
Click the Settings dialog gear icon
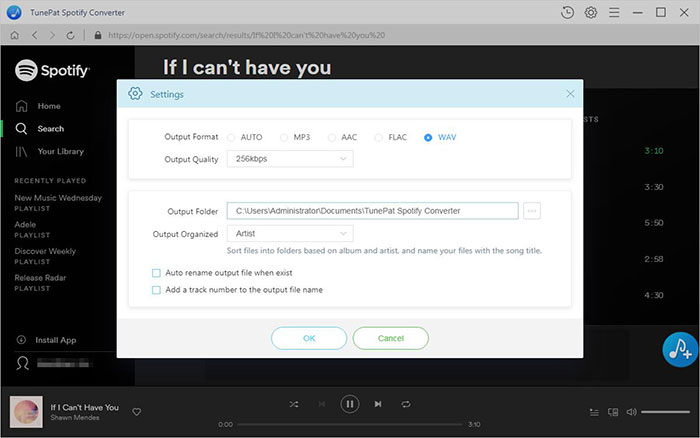click(135, 94)
